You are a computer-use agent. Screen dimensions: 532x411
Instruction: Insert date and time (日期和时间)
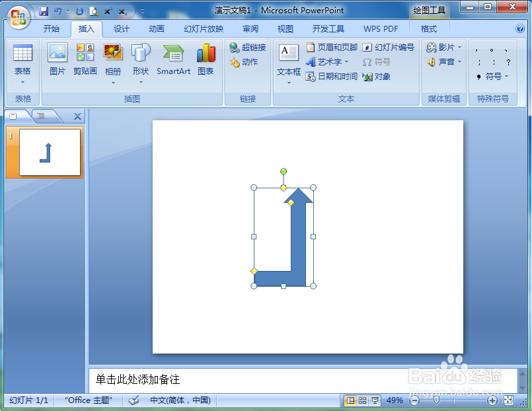[x=332, y=77]
